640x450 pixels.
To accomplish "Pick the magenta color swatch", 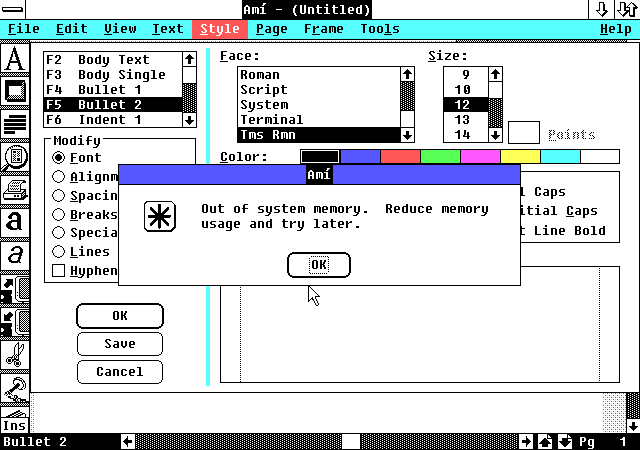I will (480, 156).
